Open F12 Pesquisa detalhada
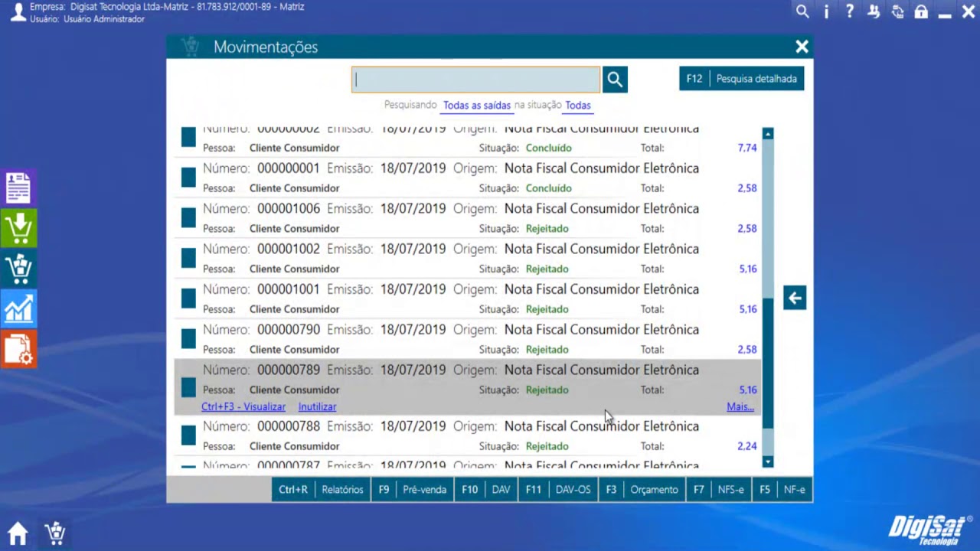The height and width of the screenshot is (551, 980). 741,79
